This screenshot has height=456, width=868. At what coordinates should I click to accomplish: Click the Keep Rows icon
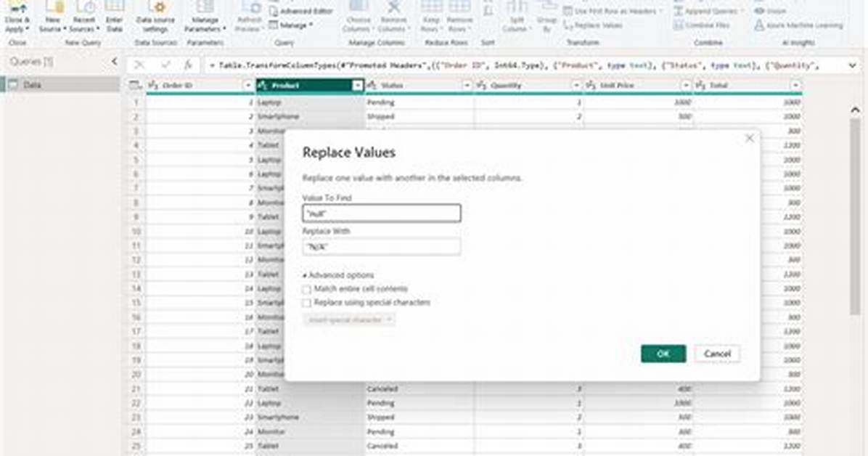click(431, 17)
